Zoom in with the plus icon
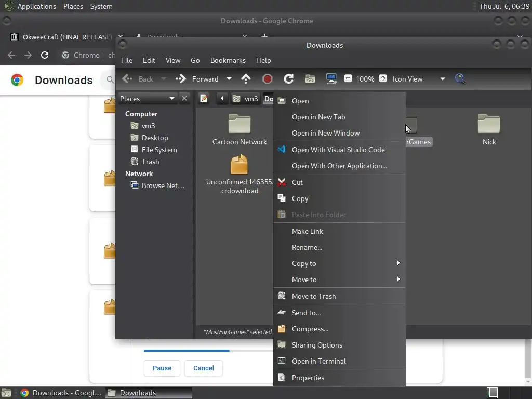Image resolution: width=532 pixels, height=399 pixels. point(383,79)
